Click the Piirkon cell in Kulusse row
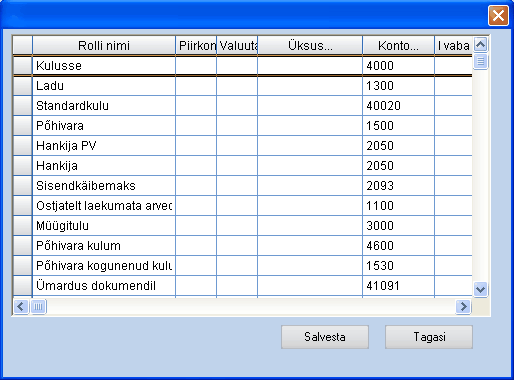 tap(196, 66)
